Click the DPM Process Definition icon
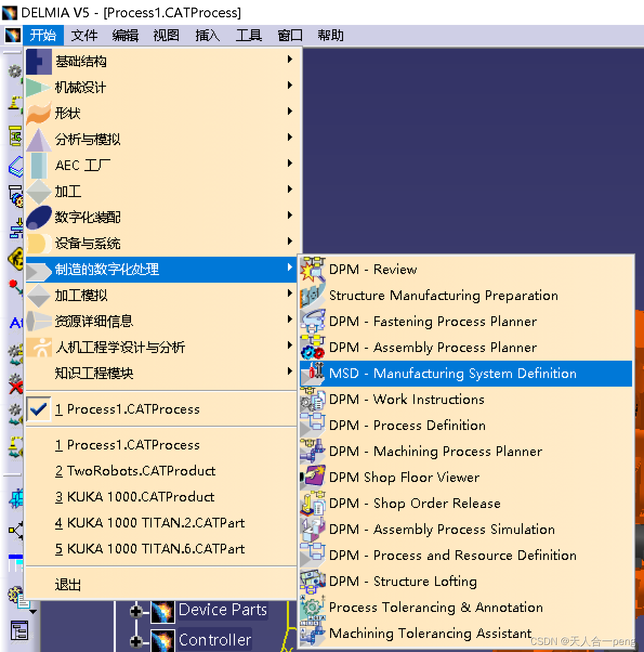 click(x=312, y=425)
